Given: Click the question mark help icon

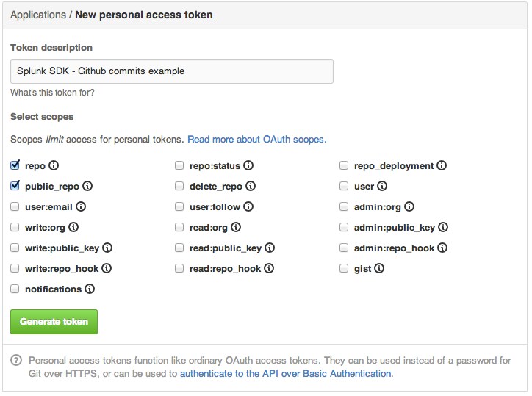Looking at the screenshot, I should [16, 361].
